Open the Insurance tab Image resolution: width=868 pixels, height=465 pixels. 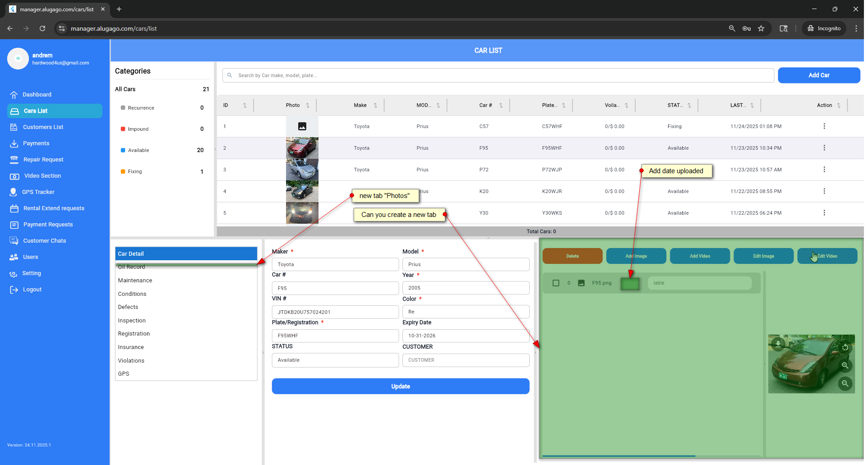click(131, 347)
